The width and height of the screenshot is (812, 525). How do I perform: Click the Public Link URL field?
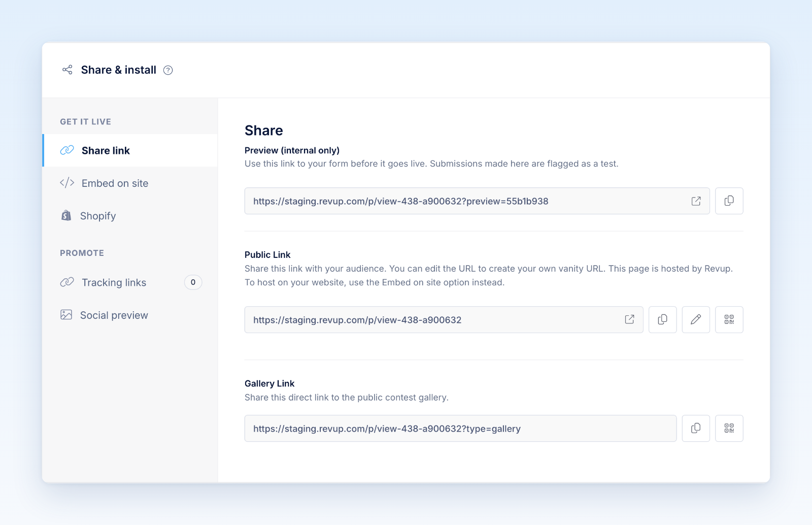[444, 319]
